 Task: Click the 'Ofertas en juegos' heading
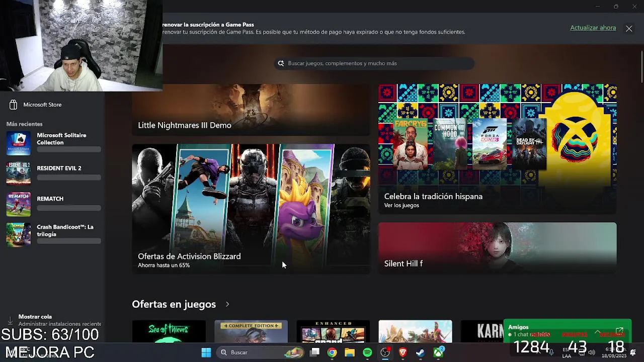174,304
